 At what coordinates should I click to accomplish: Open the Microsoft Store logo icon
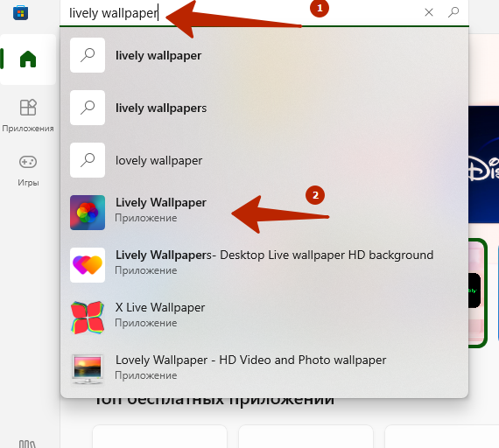pyautogui.click(x=21, y=13)
